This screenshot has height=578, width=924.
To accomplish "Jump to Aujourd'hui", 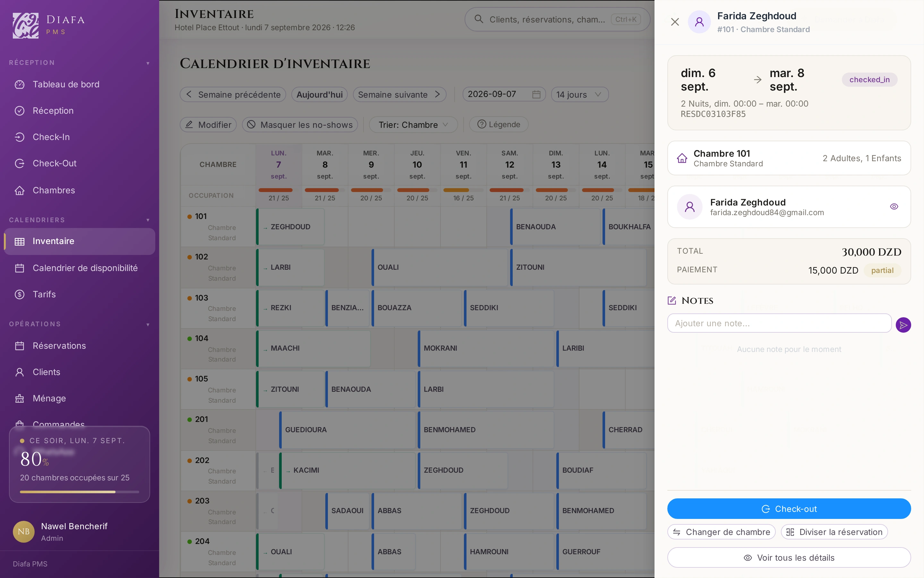I will click(x=320, y=94).
